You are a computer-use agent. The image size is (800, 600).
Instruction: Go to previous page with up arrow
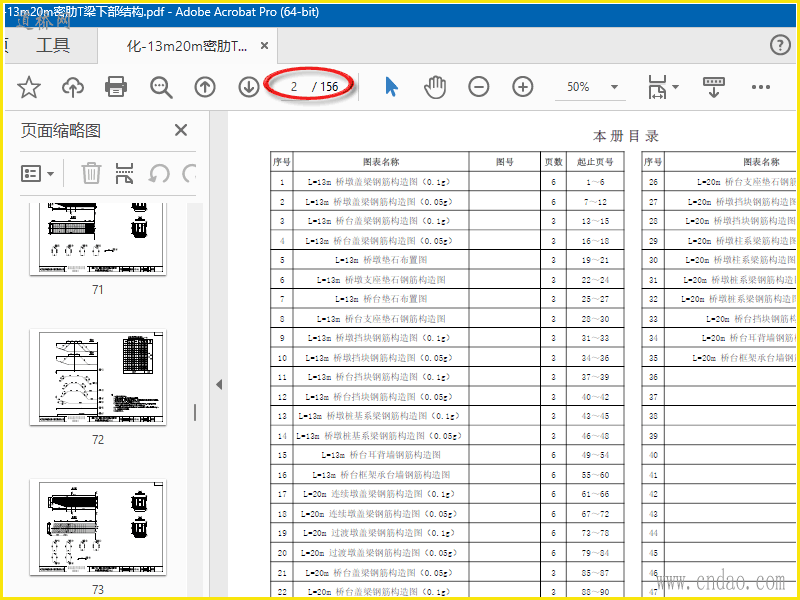(205, 87)
